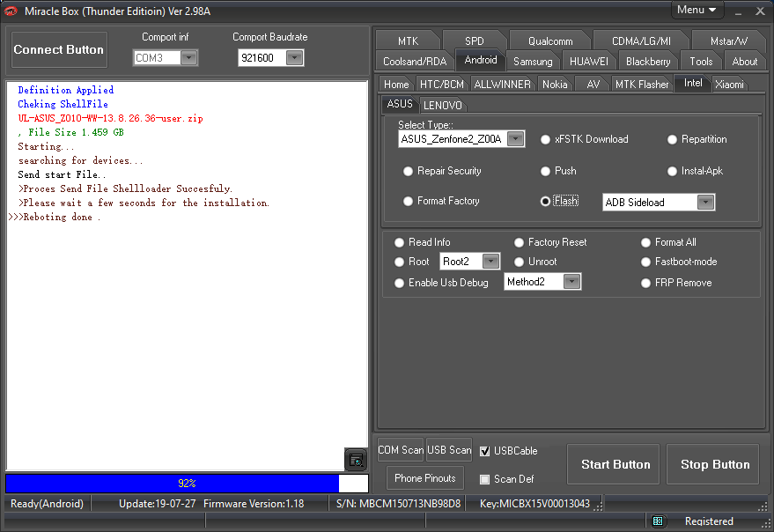Choose the Unroot option
The width and height of the screenshot is (774, 532).
(519, 262)
